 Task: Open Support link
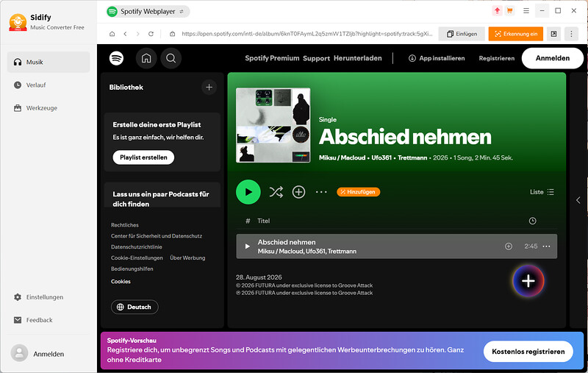[317, 58]
